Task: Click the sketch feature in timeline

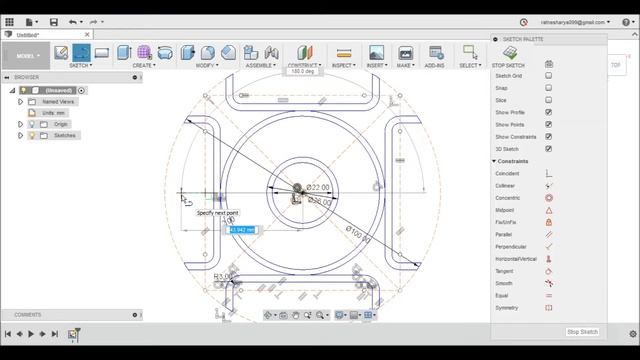Action: point(73,334)
